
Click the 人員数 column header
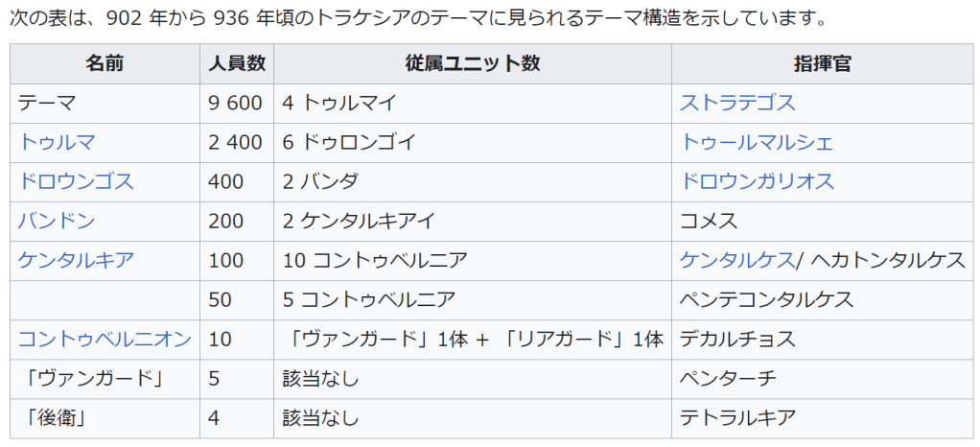[x=237, y=63]
